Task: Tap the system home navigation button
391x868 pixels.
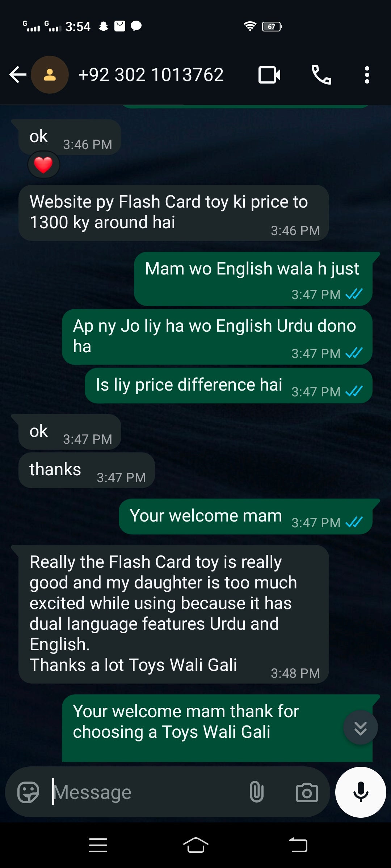Action: [195, 845]
